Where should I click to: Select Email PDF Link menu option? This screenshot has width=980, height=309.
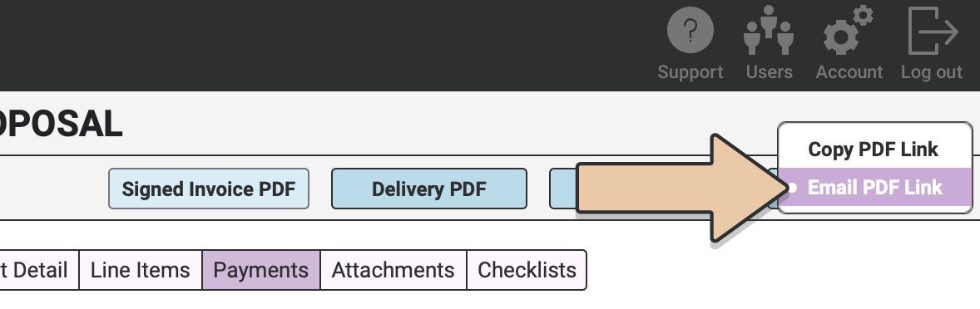click(x=875, y=187)
